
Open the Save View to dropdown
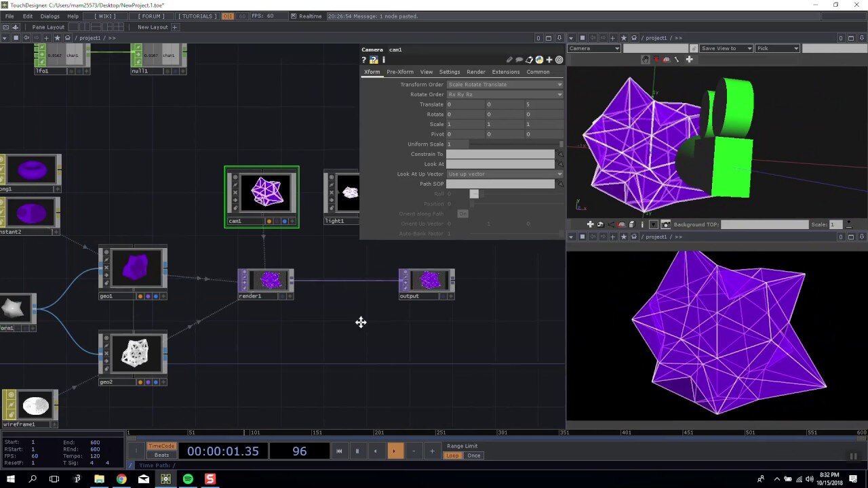point(726,48)
